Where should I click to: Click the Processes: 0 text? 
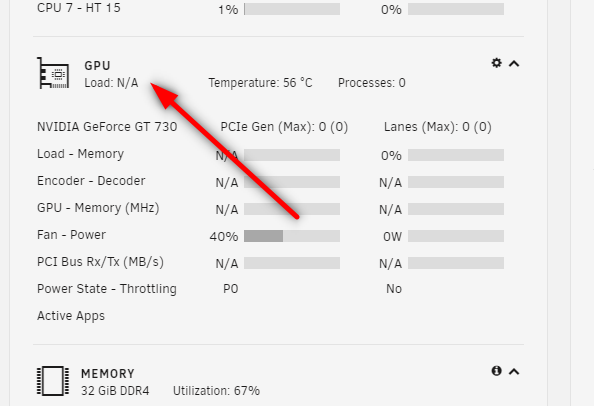(372, 83)
